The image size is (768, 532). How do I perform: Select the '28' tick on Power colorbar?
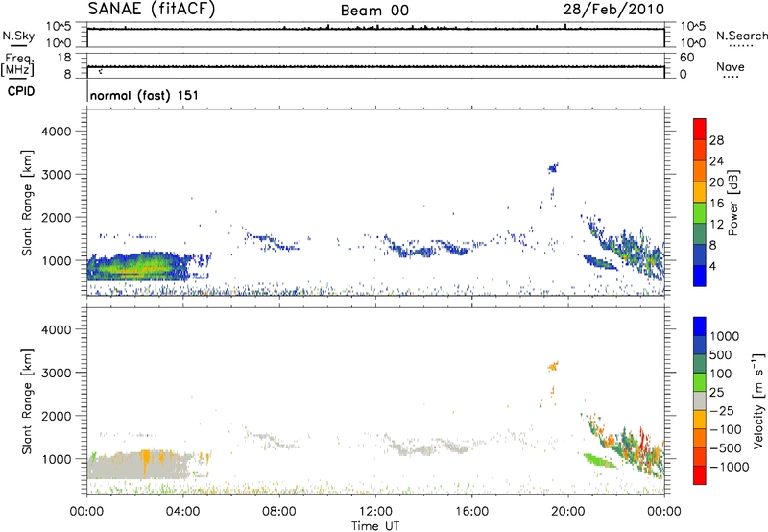point(716,140)
